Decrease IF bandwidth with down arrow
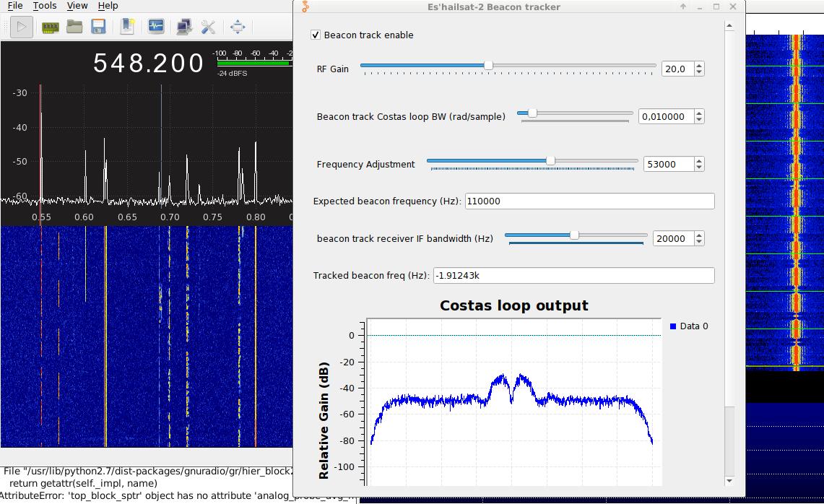This screenshot has height=504, width=824. [x=699, y=242]
